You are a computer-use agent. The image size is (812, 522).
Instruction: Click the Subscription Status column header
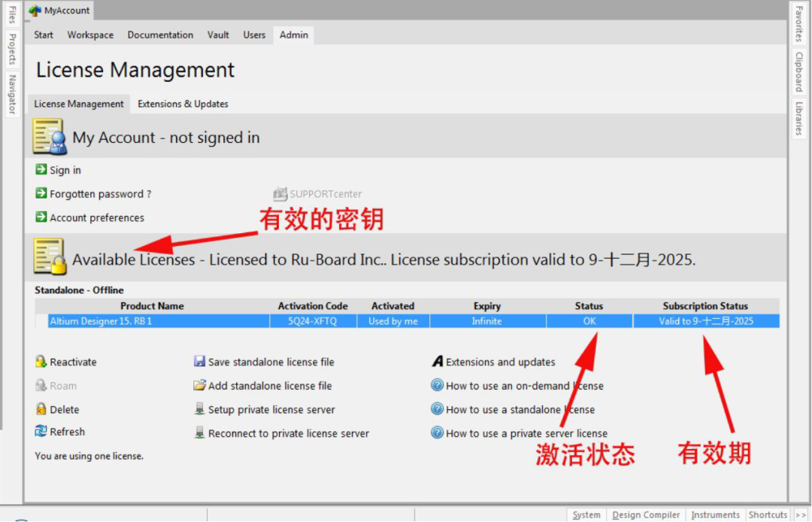click(x=706, y=305)
